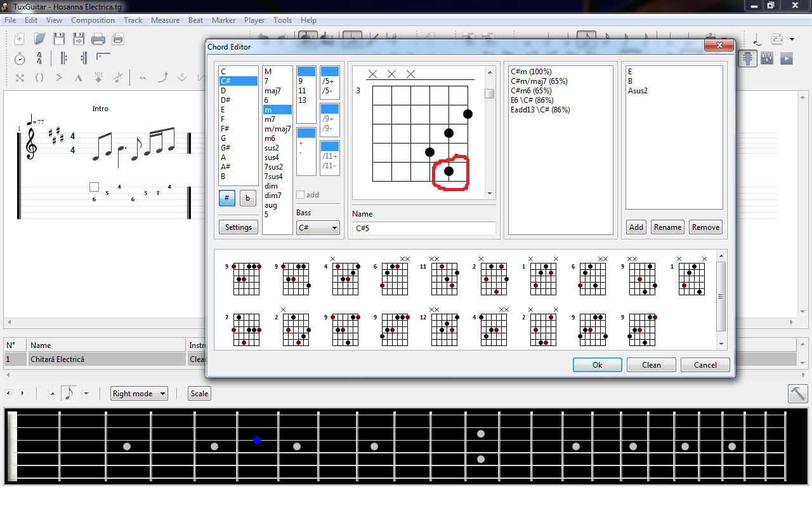Toggle the sharp (#) accidental button
The height and width of the screenshot is (508, 812).
tap(227, 198)
